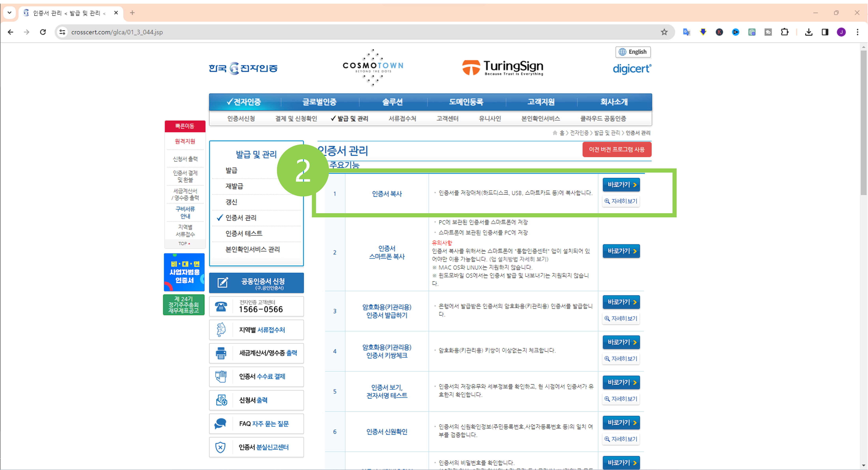Viewport: 868px width, 470px height.
Task: Click the bookmark star icon in address bar
Action: coord(664,32)
